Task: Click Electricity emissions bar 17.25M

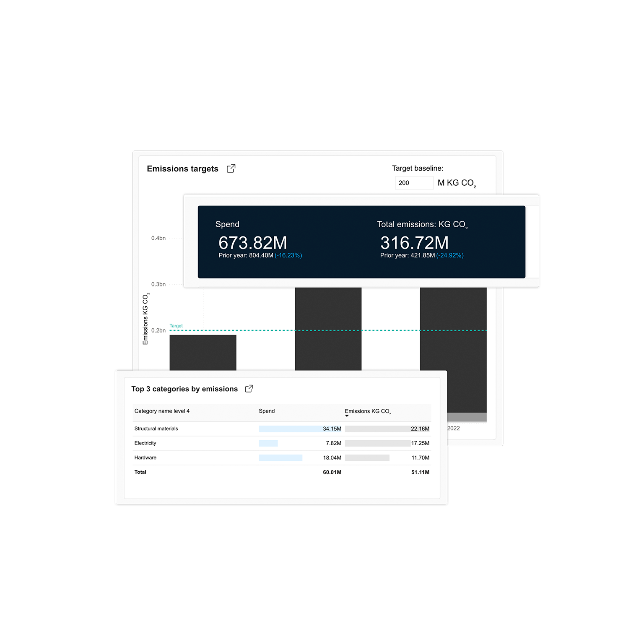Action: 377,443
